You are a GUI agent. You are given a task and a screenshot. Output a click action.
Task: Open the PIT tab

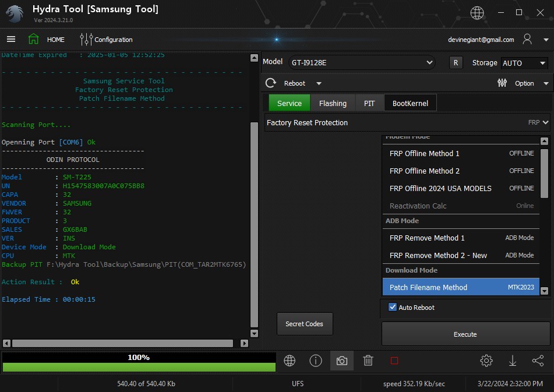tap(369, 103)
